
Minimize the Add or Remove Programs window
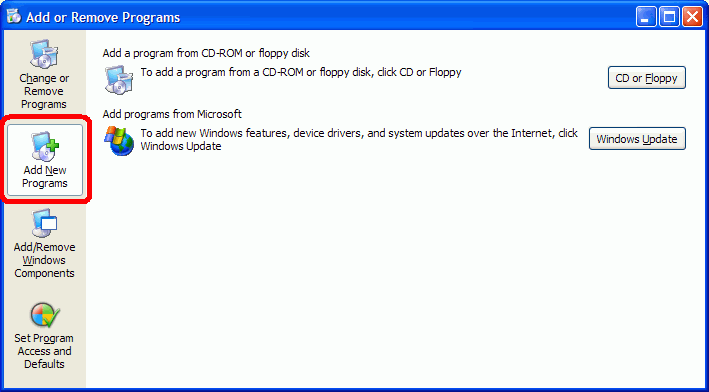[645, 17]
